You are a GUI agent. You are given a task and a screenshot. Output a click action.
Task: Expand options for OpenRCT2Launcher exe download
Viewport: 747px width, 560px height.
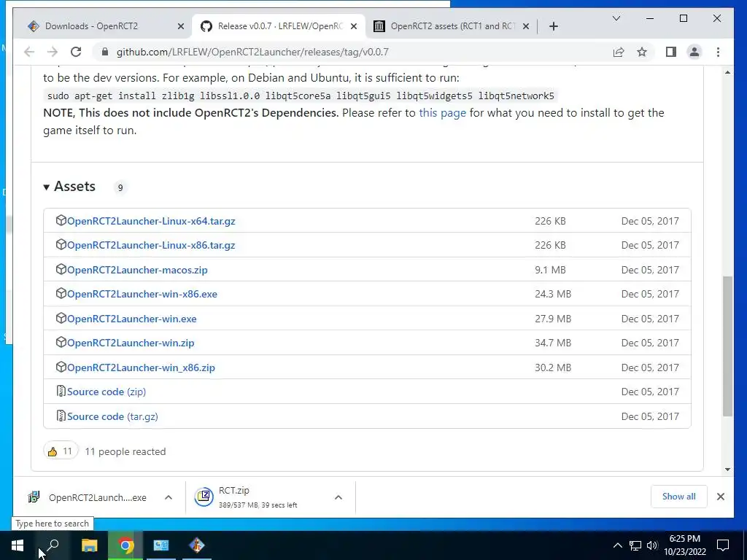169,497
